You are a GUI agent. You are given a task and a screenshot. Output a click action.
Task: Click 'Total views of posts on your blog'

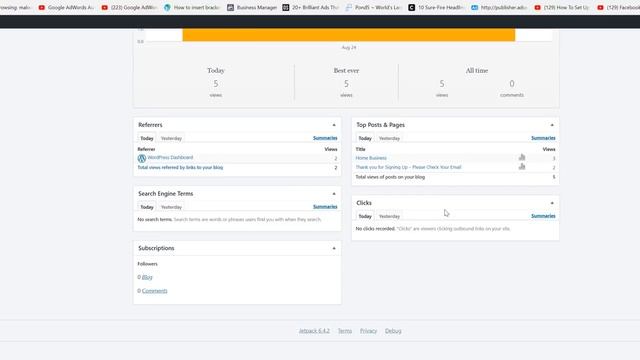(x=390, y=177)
